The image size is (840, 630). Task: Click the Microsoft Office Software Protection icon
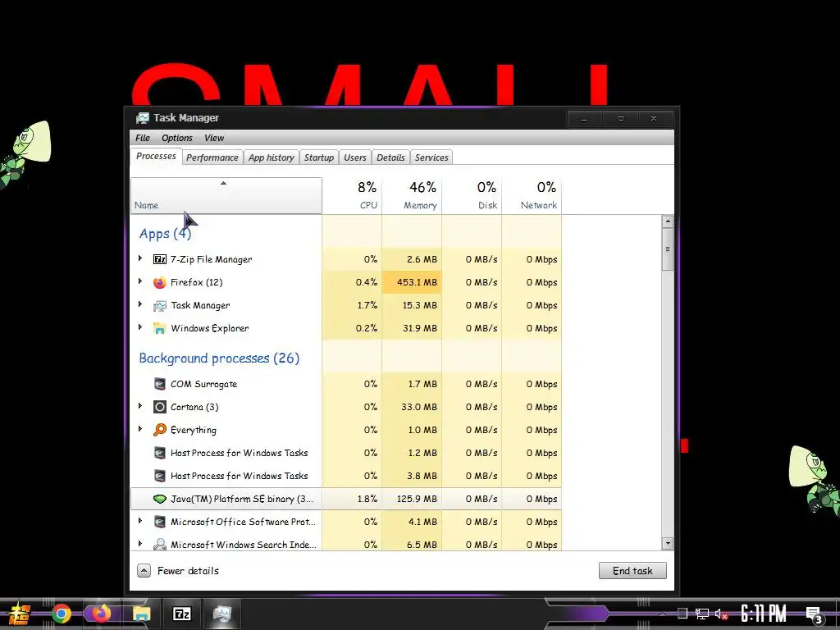tap(160, 522)
